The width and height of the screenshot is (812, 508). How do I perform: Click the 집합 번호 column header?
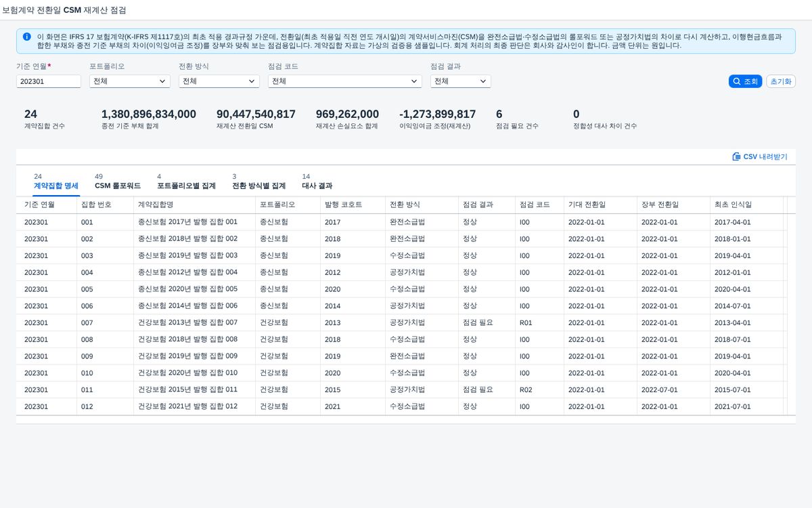[106, 205]
